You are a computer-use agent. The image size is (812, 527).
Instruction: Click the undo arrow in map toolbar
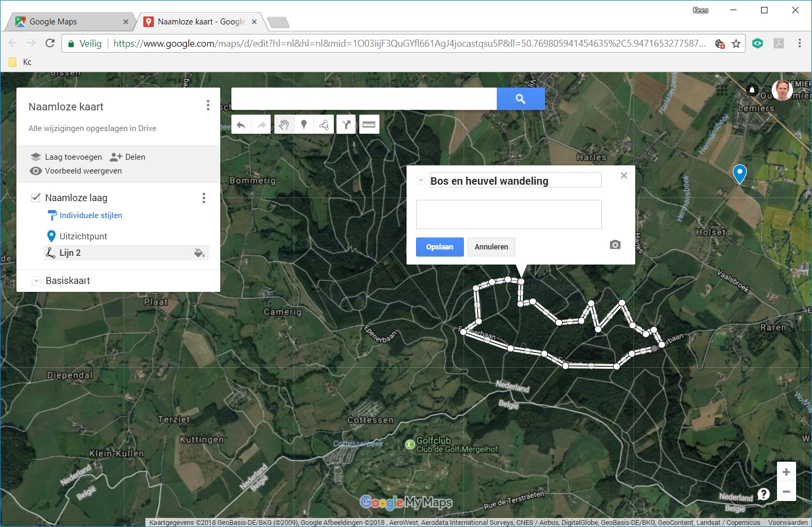click(x=241, y=125)
